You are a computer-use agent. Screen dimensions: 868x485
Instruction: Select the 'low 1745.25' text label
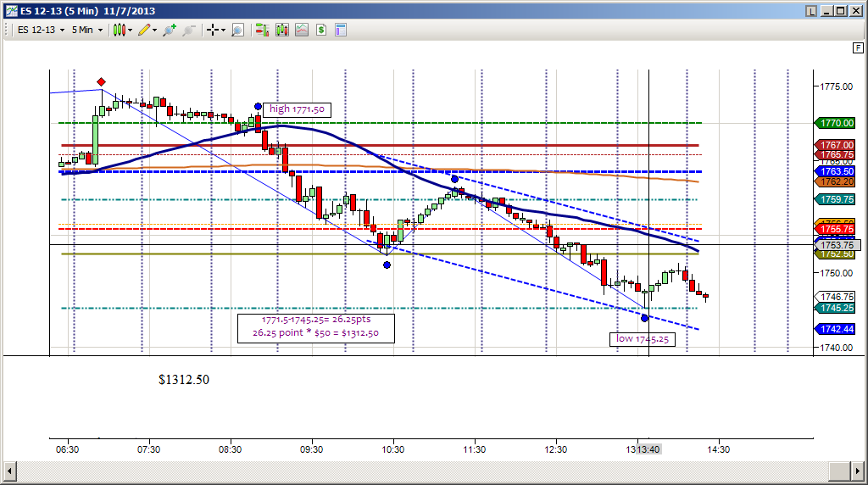643,339
